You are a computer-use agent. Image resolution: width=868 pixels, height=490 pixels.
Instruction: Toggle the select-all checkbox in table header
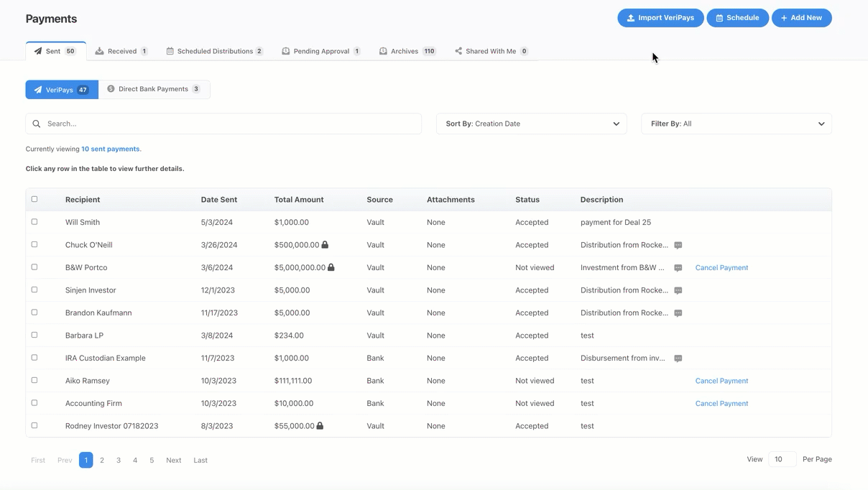tap(34, 199)
